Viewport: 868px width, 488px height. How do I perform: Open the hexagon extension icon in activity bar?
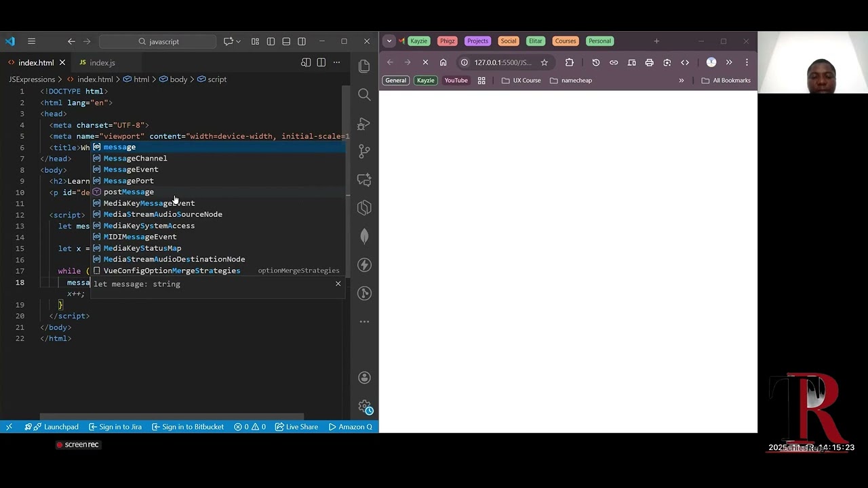364,207
